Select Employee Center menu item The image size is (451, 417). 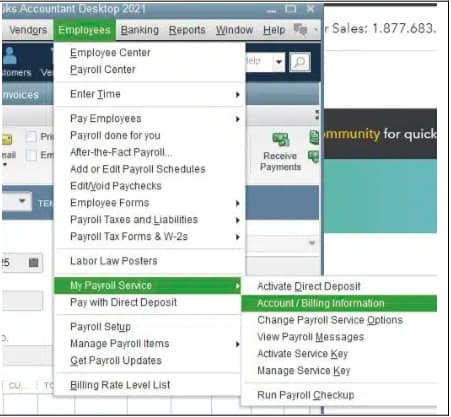click(149, 53)
